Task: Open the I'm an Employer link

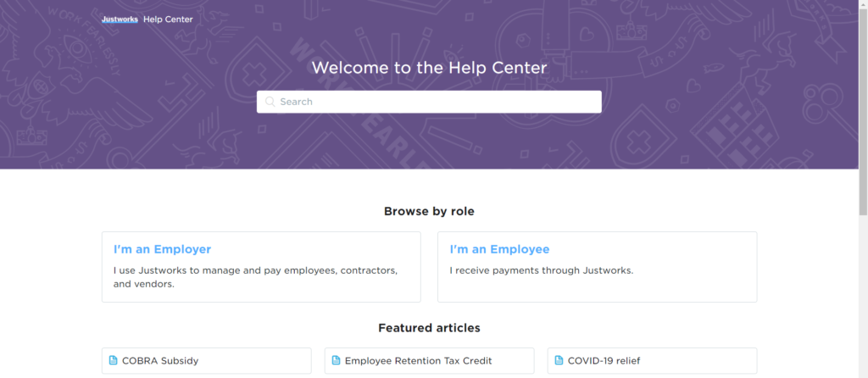Action: pyautogui.click(x=162, y=249)
